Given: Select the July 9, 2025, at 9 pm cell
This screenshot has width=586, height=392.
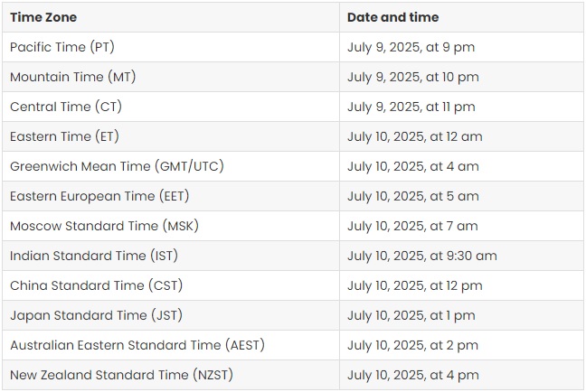Looking at the screenshot, I should pos(461,47).
